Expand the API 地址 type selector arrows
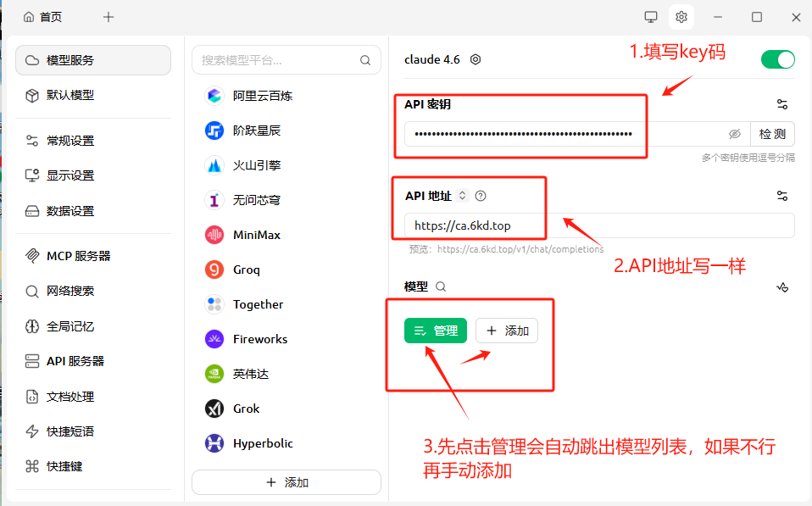 463,195
